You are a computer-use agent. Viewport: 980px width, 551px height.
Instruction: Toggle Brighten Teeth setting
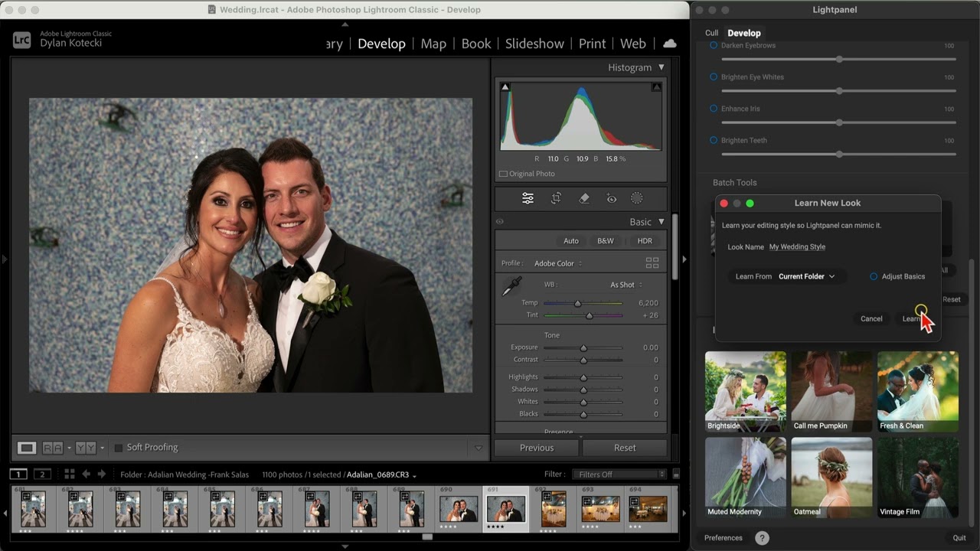tap(714, 140)
